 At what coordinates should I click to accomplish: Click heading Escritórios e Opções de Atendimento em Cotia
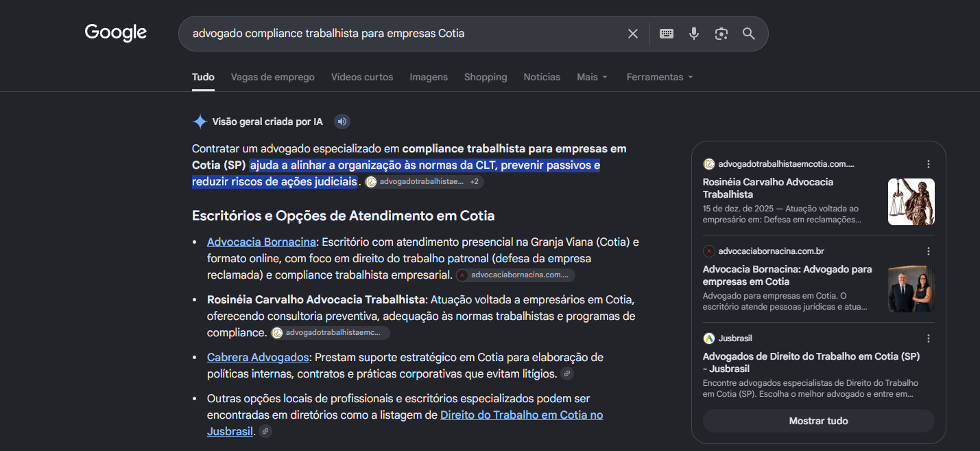[x=343, y=216]
